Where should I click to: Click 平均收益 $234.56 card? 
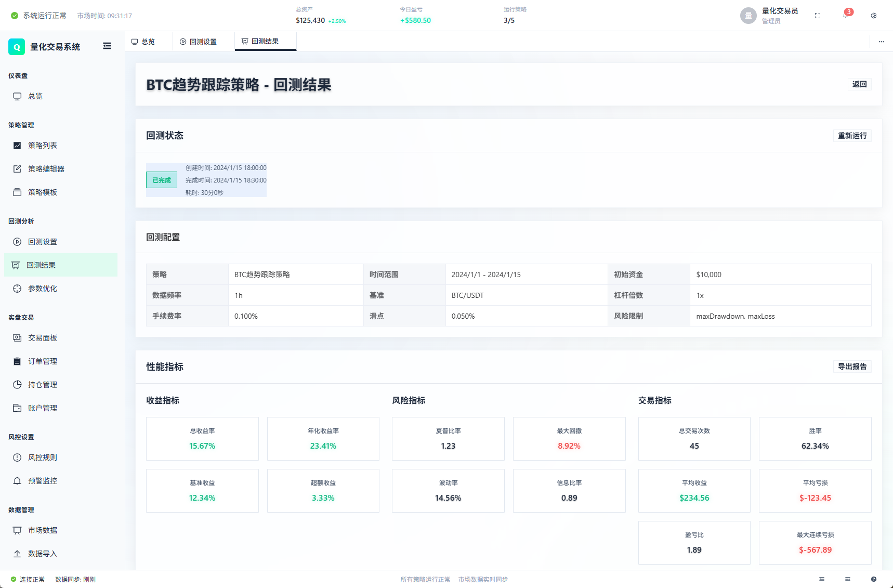pos(694,491)
